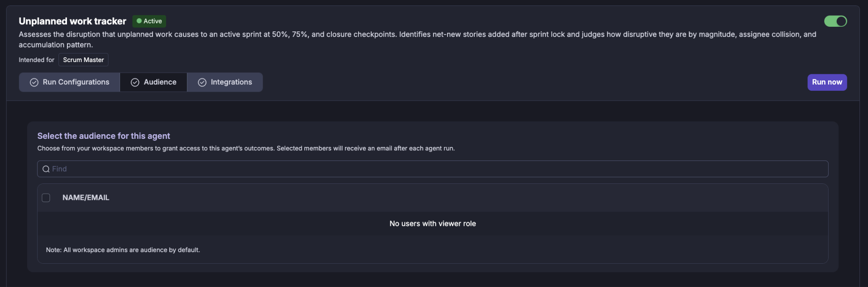Click the NAME/EMAIL column header
868x287 pixels.
(x=86, y=198)
